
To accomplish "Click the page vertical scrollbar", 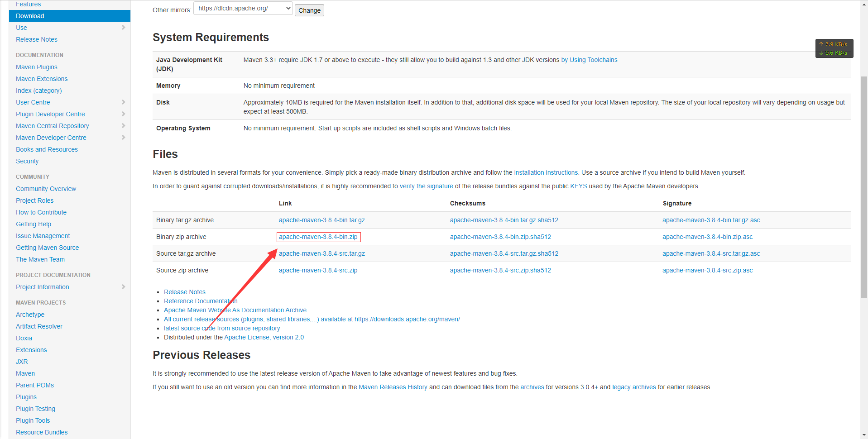I will click(864, 187).
